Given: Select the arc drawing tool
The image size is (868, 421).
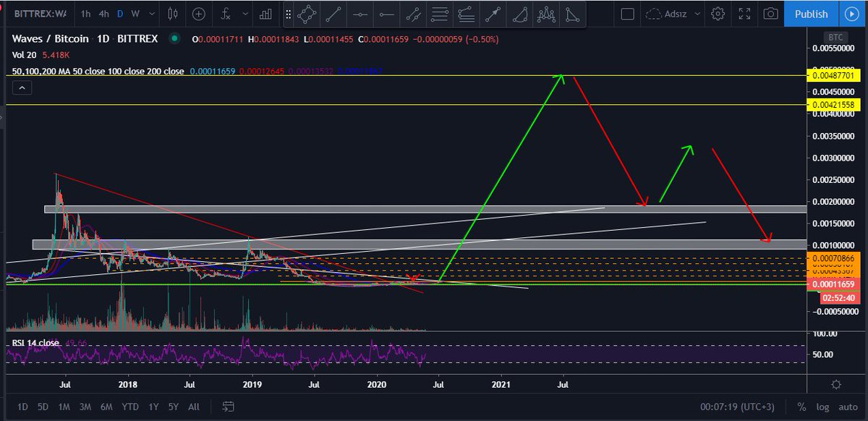Looking at the screenshot, I should coord(519,14).
